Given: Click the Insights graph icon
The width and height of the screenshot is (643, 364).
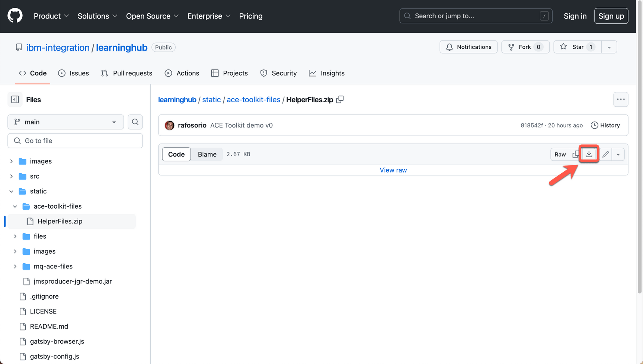Looking at the screenshot, I should point(313,73).
